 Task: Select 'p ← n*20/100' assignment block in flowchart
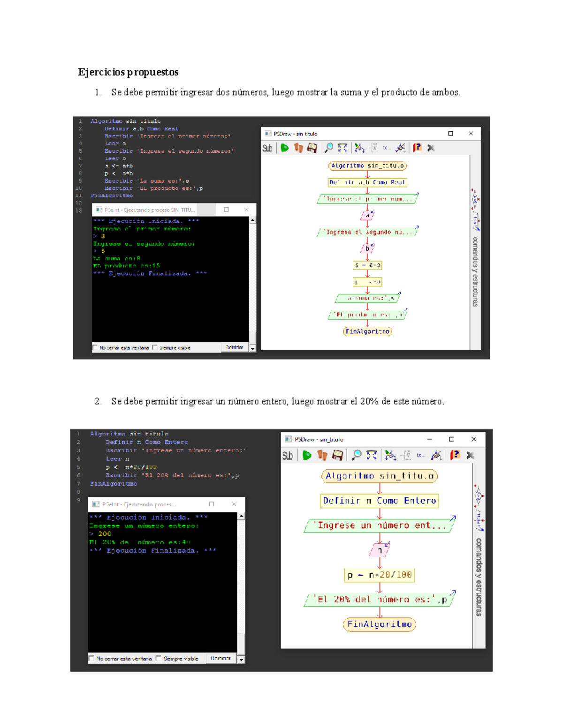pos(380,575)
